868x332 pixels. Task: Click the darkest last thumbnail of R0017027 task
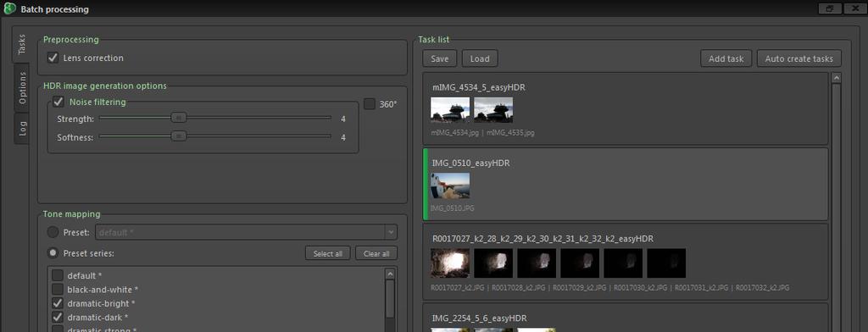pyautogui.click(x=666, y=263)
